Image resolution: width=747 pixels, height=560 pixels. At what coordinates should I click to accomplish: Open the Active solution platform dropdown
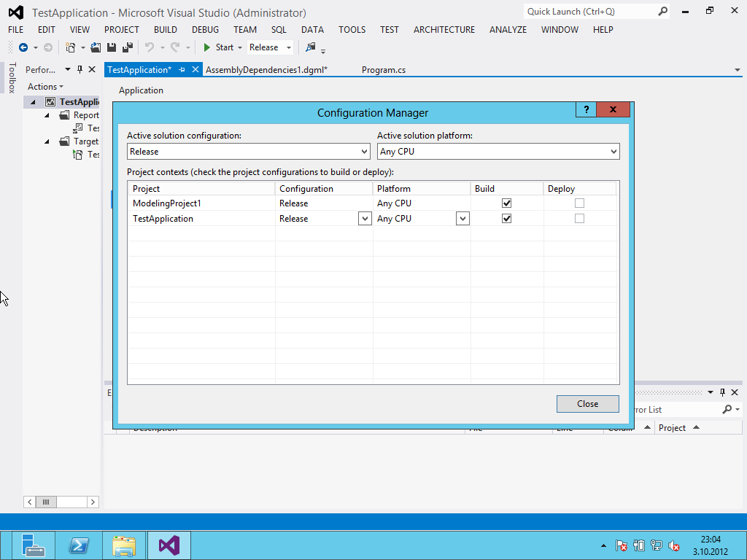(x=614, y=152)
